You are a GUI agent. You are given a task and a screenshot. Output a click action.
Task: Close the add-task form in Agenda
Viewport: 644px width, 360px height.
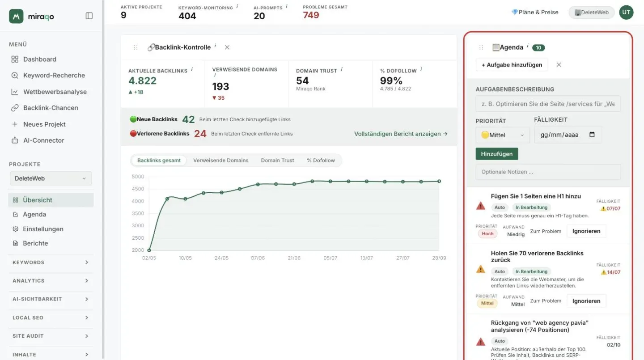pyautogui.click(x=559, y=65)
